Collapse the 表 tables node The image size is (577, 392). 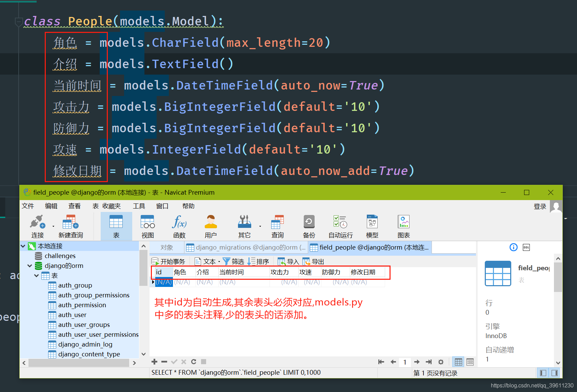coord(37,275)
